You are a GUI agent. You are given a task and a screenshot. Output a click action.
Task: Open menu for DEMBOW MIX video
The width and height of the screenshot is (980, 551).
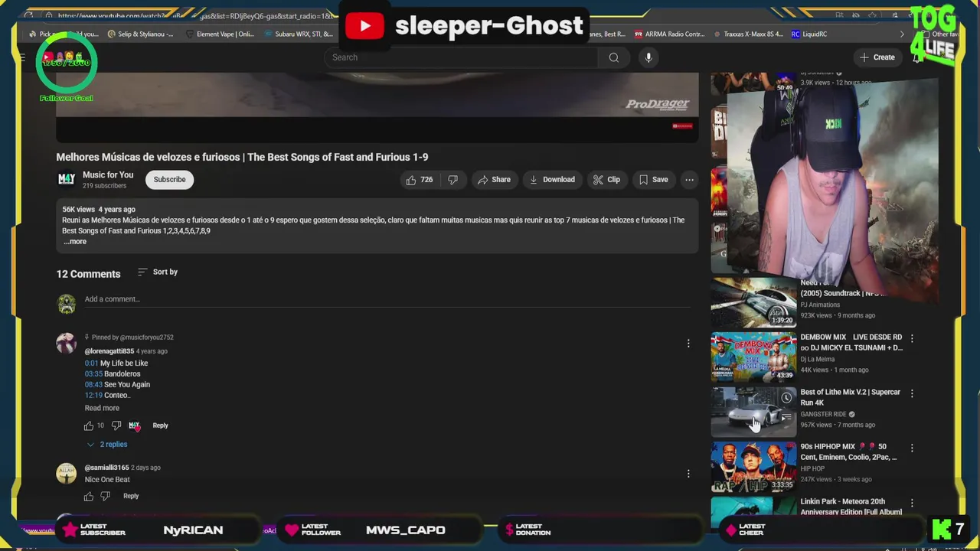(x=911, y=338)
